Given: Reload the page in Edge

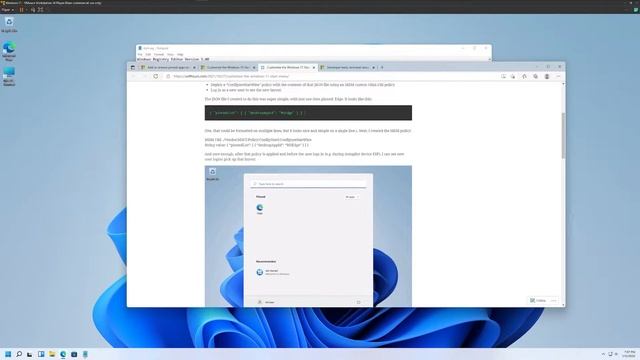Looking at the screenshot, I should point(156,76).
